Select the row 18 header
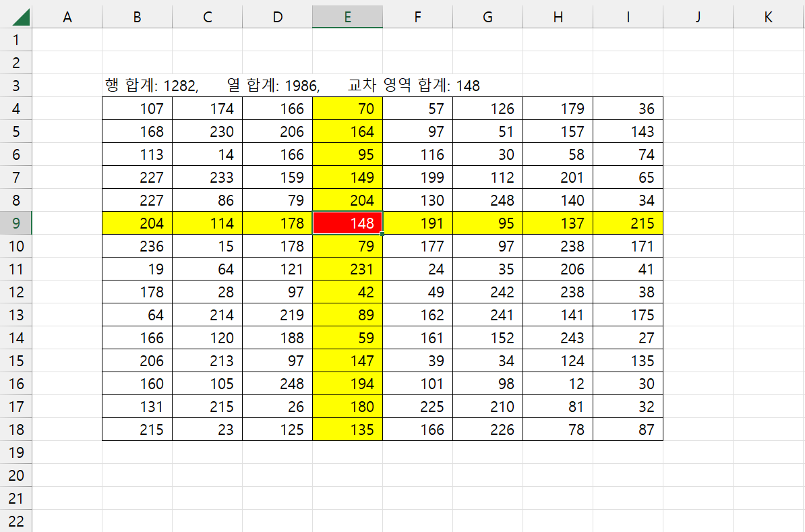Viewport: 805px width, 532px height. (16, 430)
